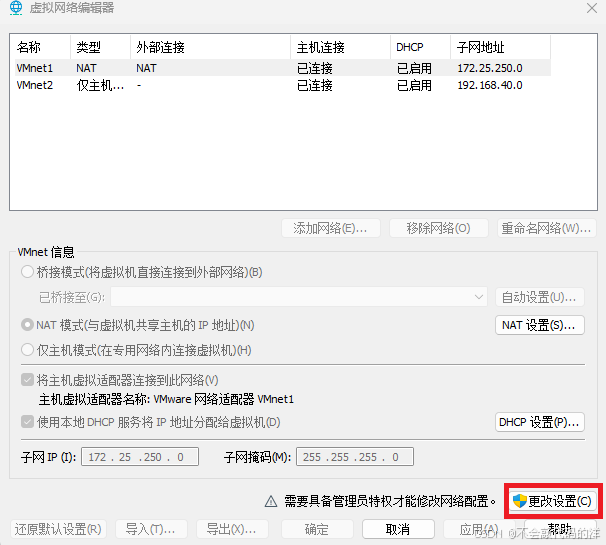Image resolution: width=606 pixels, height=545 pixels.
Task: Select the 桥接模式 radio button
Action: tap(27, 272)
